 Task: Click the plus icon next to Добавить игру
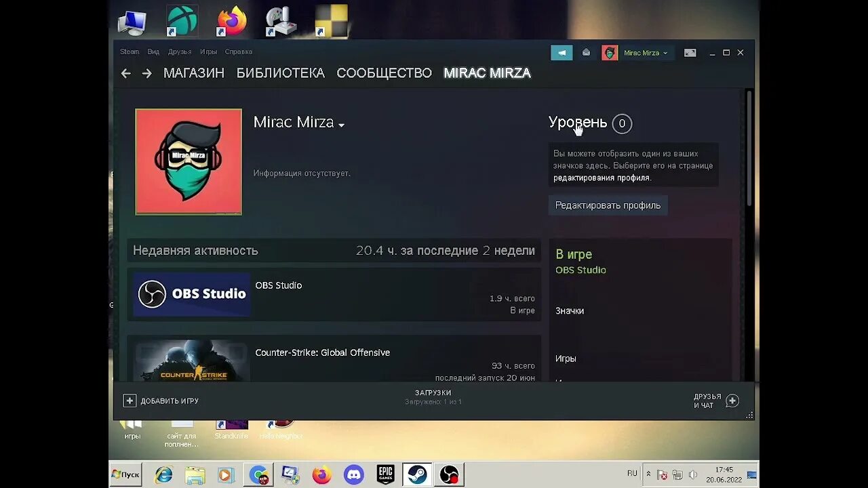(130, 401)
